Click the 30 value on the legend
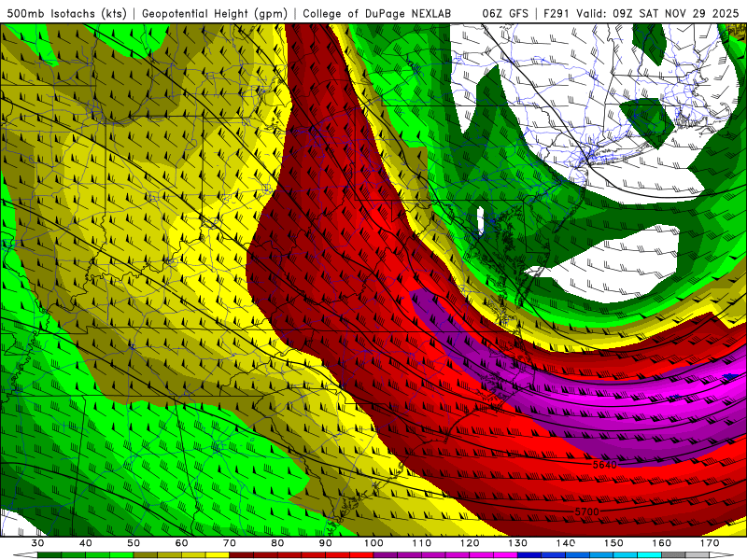Screen dimensions: 747x560 pos(37,543)
